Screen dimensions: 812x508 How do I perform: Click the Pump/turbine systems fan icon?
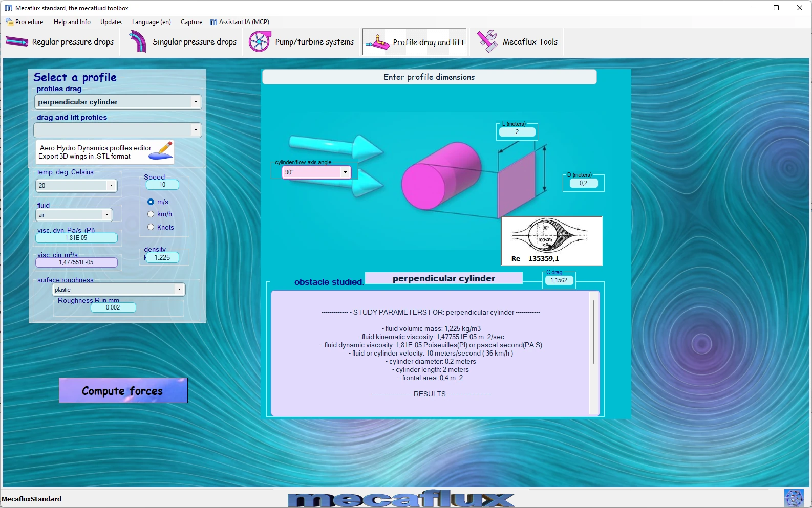[x=260, y=41]
